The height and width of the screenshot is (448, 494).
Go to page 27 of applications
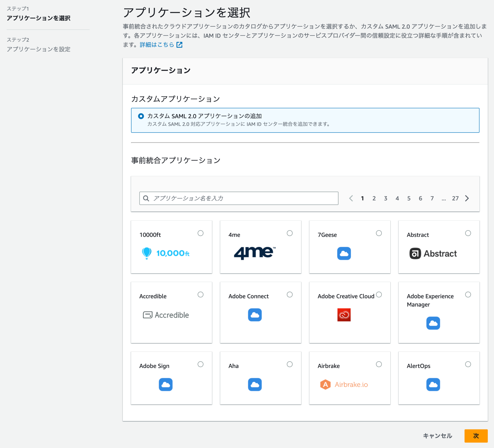click(x=455, y=198)
